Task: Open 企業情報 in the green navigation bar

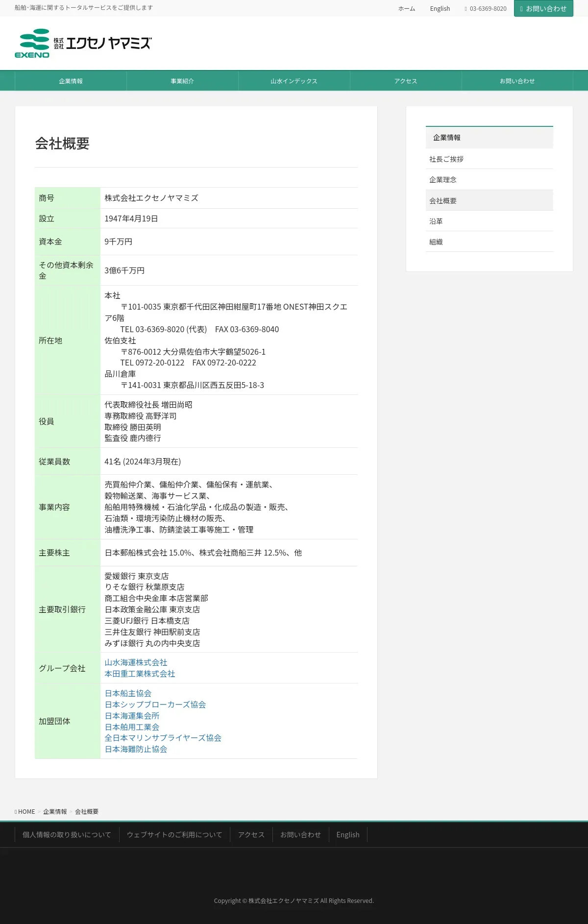Action: [71, 81]
